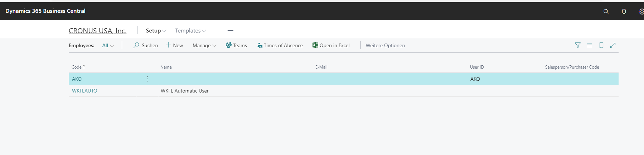This screenshot has width=644, height=155.
Task: Switch layout with the list view icon
Action: coord(589,45)
